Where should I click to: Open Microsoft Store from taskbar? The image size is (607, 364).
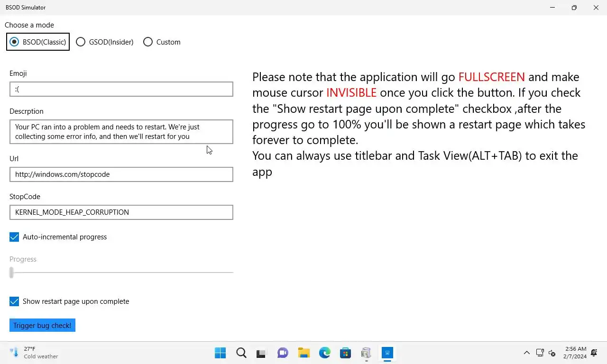point(346,353)
